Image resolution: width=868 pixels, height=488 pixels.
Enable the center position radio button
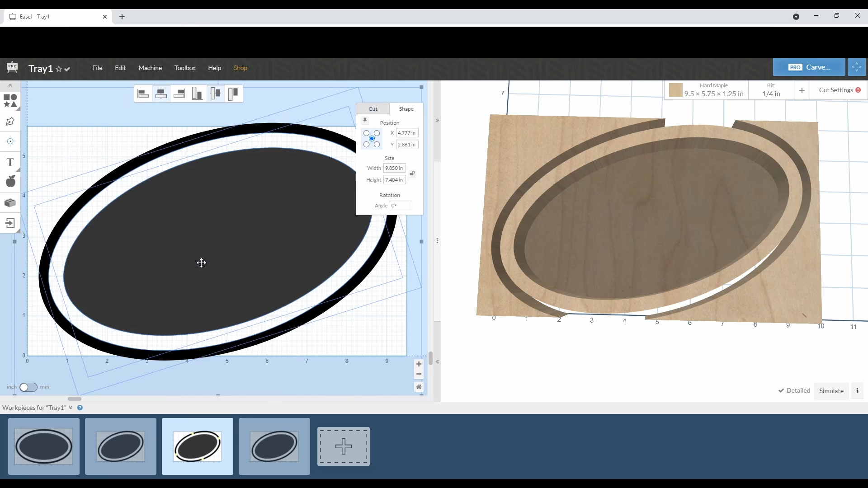click(372, 138)
